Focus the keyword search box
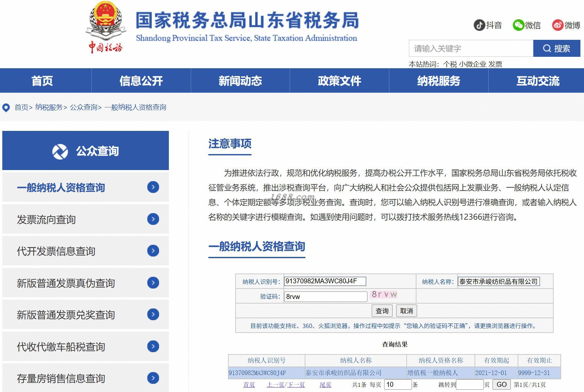The height and width of the screenshot is (392, 584). pyautogui.click(x=471, y=48)
